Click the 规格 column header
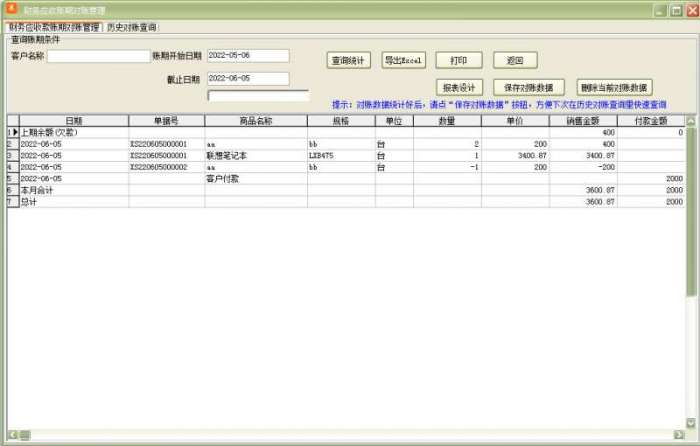The image size is (700, 446). 341,121
